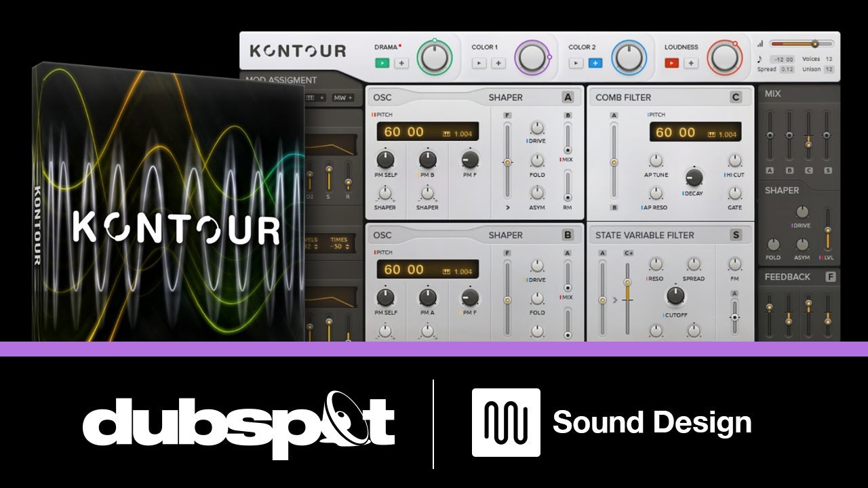The image size is (868, 488).
Task: Click the note symbol next to -12 00
Action: pos(761,59)
